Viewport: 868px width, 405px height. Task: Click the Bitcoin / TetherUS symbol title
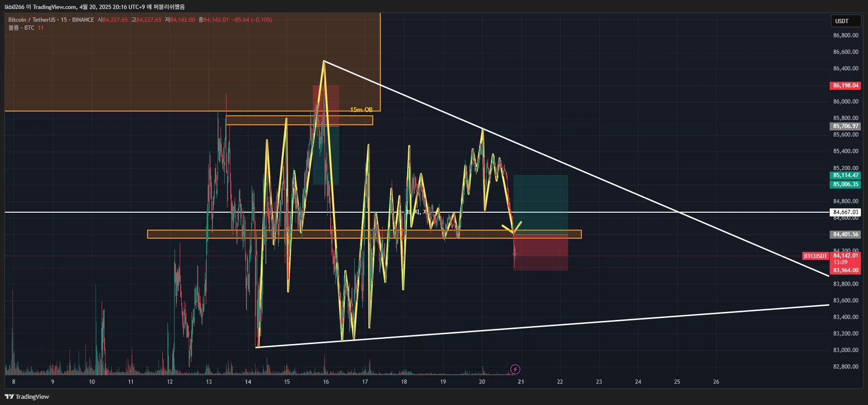[x=32, y=20]
